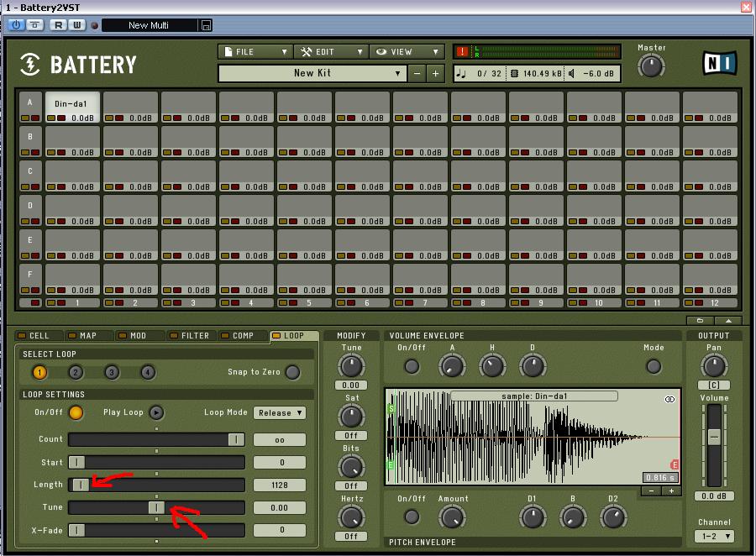This screenshot has height=556, width=756.
Task: Click the loop link icon in waveform
Action: (669, 400)
